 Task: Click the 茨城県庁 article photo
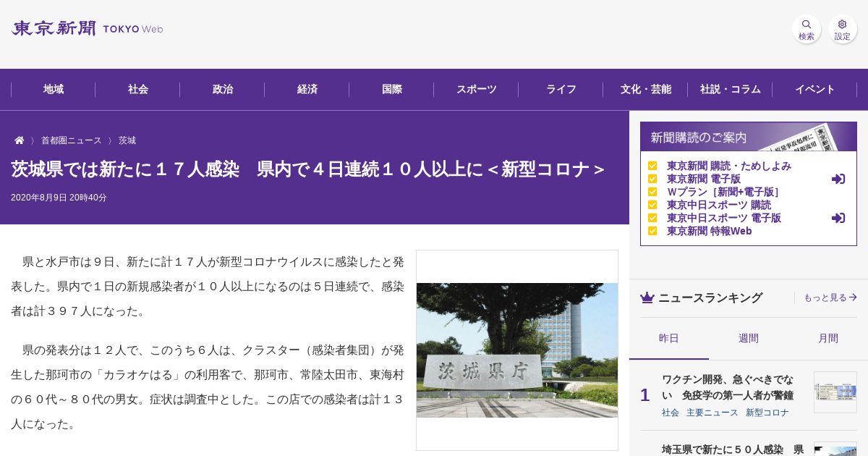(x=517, y=350)
